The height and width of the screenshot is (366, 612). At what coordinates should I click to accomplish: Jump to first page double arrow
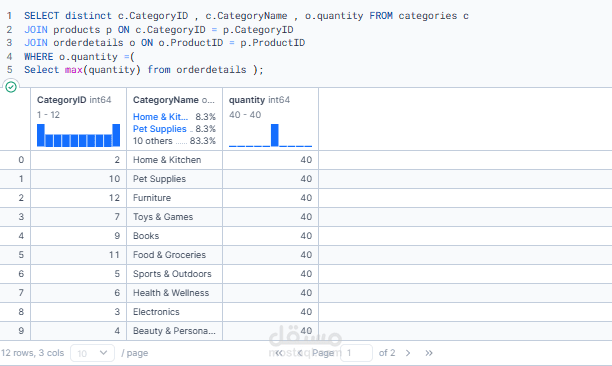click(279, 353)
